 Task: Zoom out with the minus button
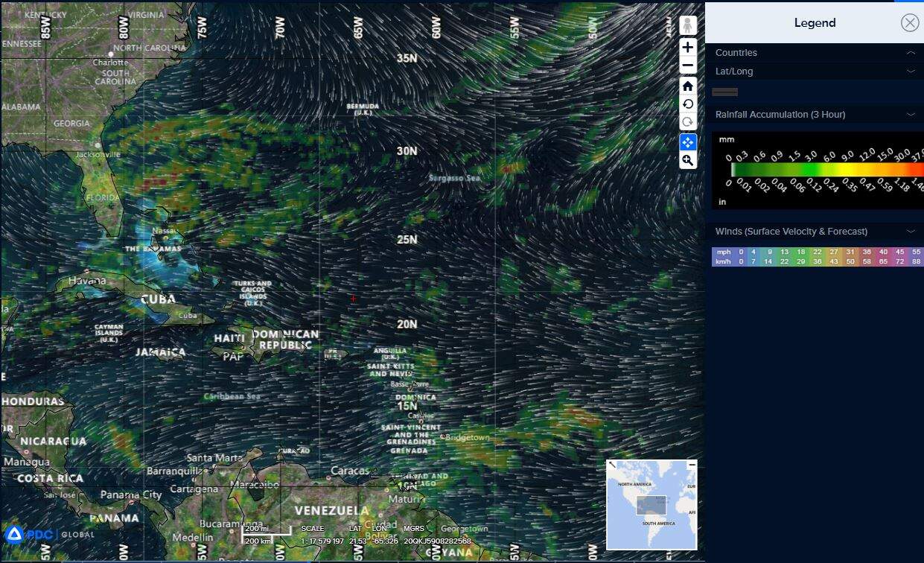(688, 66)
